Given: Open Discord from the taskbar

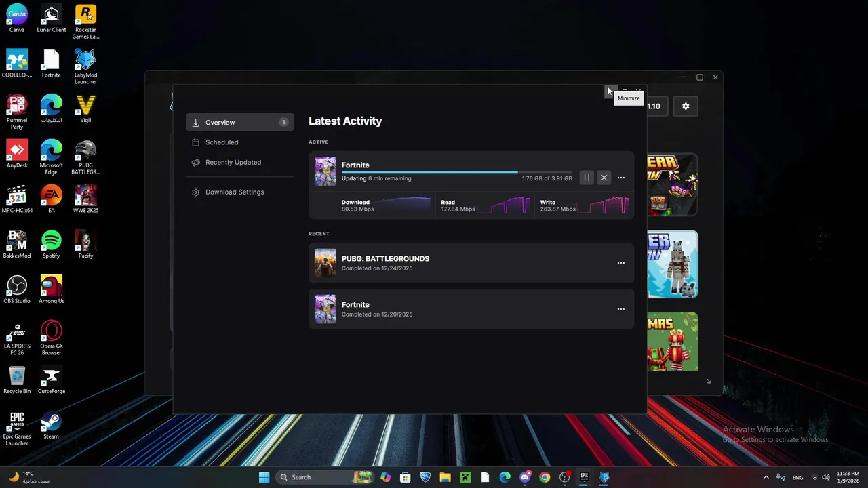Looking at the screenshot, I should click(525, 477).
